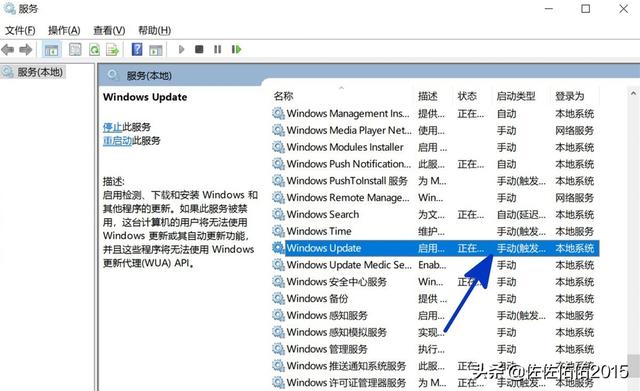Select Windows Push Notification service name

click(x=349, y=164)
